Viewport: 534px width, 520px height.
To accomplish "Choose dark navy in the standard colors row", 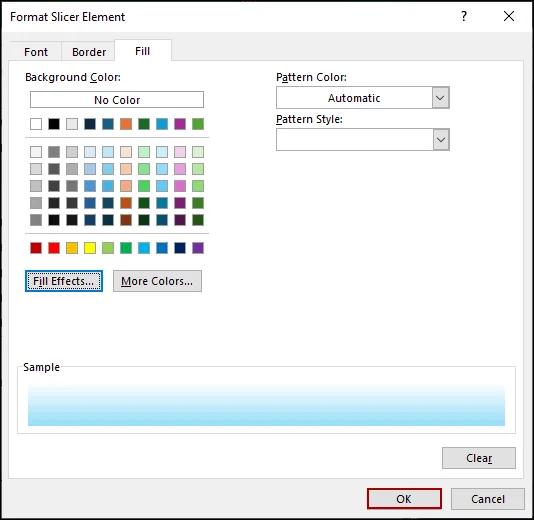I will pyautogui.click(x=180, y=248).
